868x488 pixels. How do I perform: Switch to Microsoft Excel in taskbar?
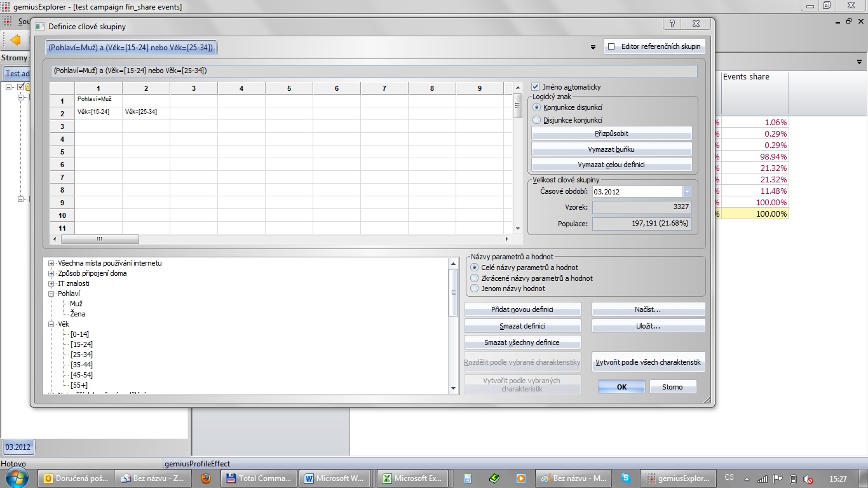tap(414, 478)
